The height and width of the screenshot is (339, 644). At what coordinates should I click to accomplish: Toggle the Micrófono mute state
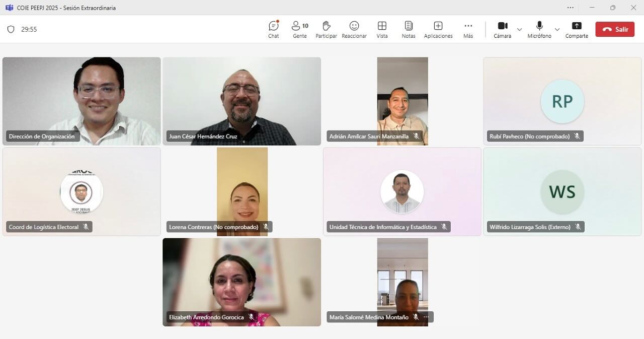pos(539,29)
